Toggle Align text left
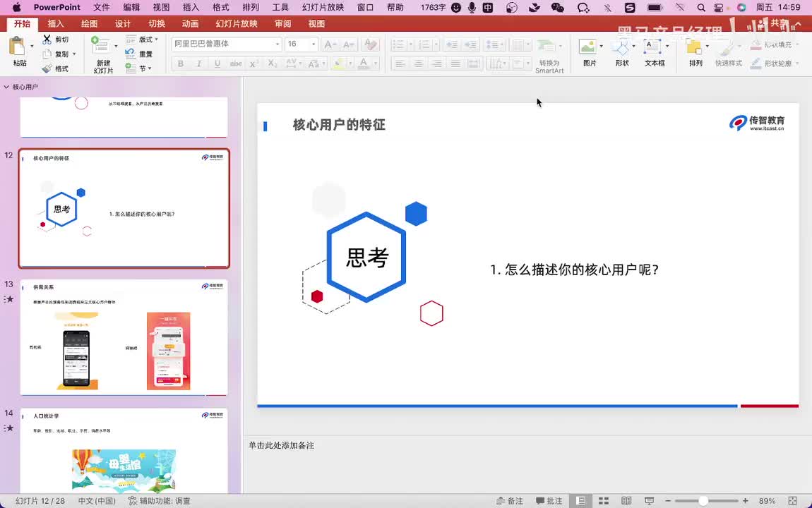 [399, 64]
